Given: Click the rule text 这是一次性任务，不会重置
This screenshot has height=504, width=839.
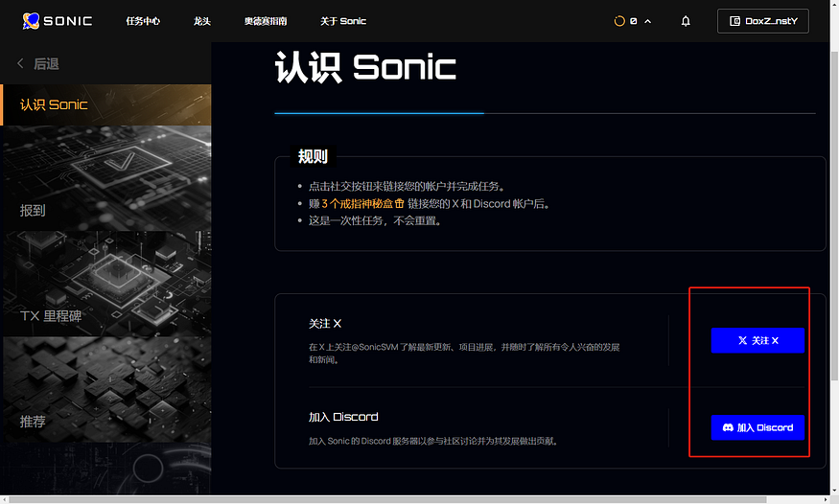Looking at the screenshot, I should point(376,220).
